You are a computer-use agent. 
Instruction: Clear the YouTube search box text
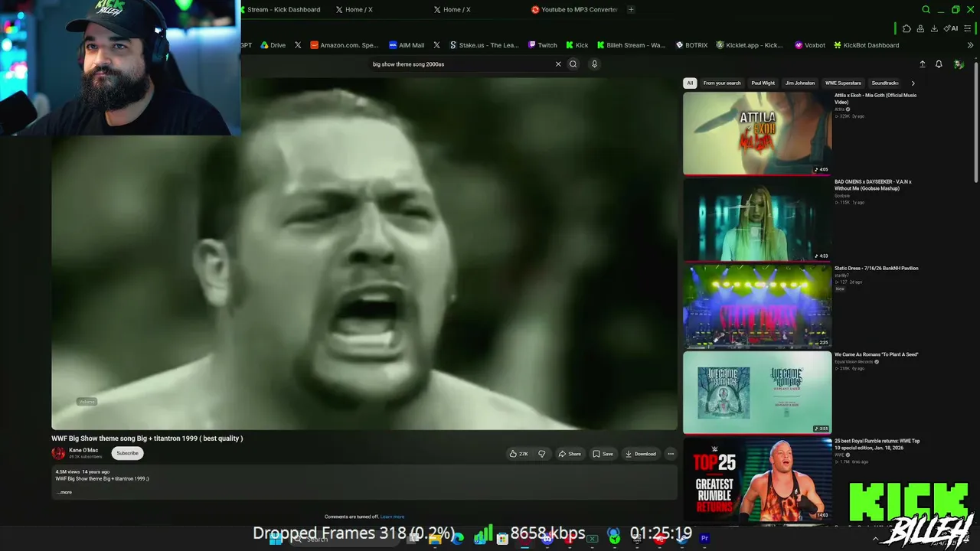tap(558, 64)
